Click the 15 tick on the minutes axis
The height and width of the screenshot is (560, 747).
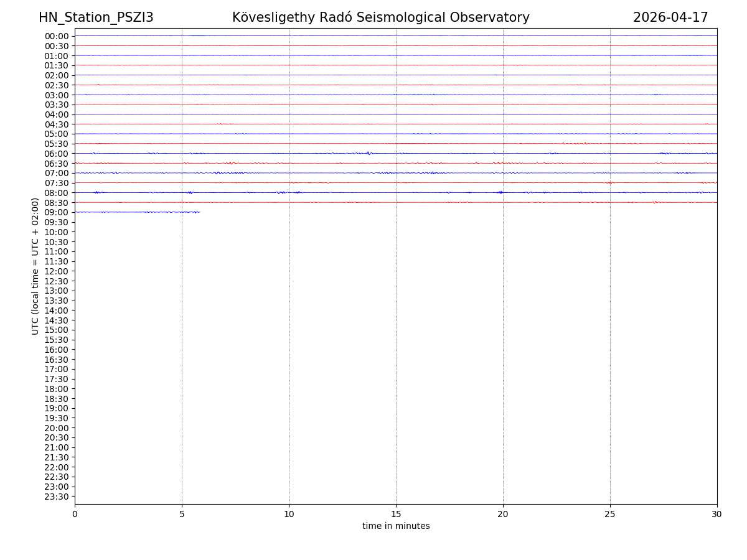tap(396, 515)
